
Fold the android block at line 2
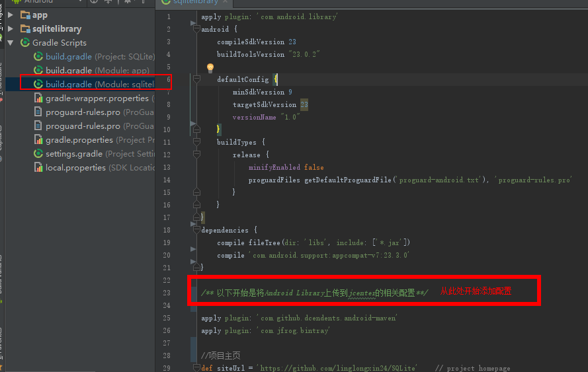196,29
